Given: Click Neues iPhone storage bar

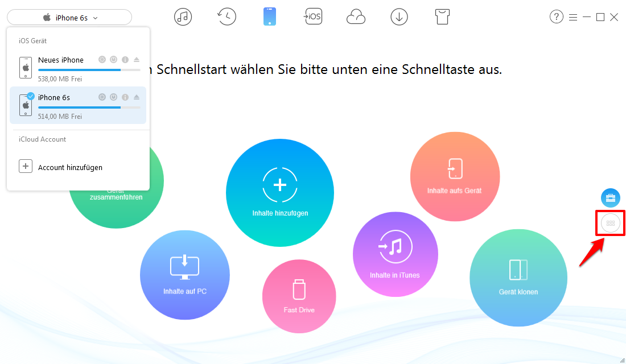Looking at the screenshot, I should point(89,70).
